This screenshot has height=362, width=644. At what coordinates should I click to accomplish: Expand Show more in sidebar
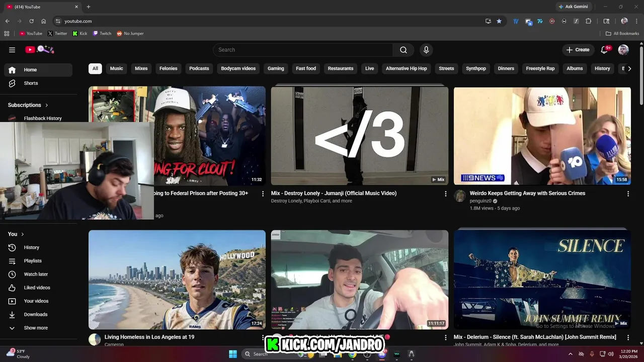point(38,328)
